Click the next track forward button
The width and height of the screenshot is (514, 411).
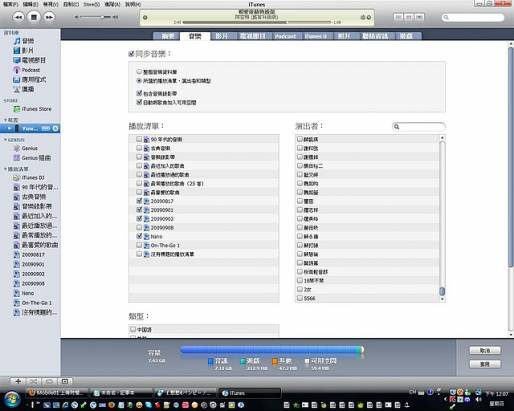coord(49,17)
